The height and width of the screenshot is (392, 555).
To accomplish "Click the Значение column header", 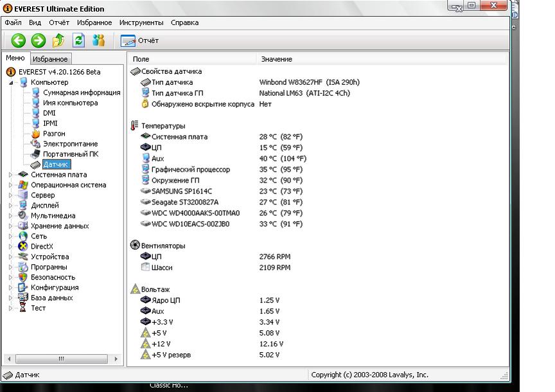I will coord(276,59).
